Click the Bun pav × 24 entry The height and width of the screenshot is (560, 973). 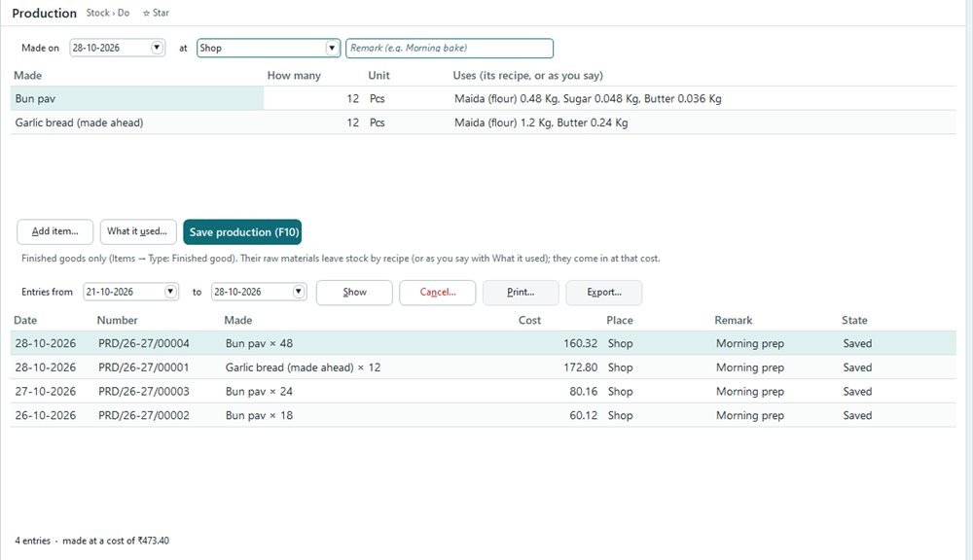coord(259,392)
